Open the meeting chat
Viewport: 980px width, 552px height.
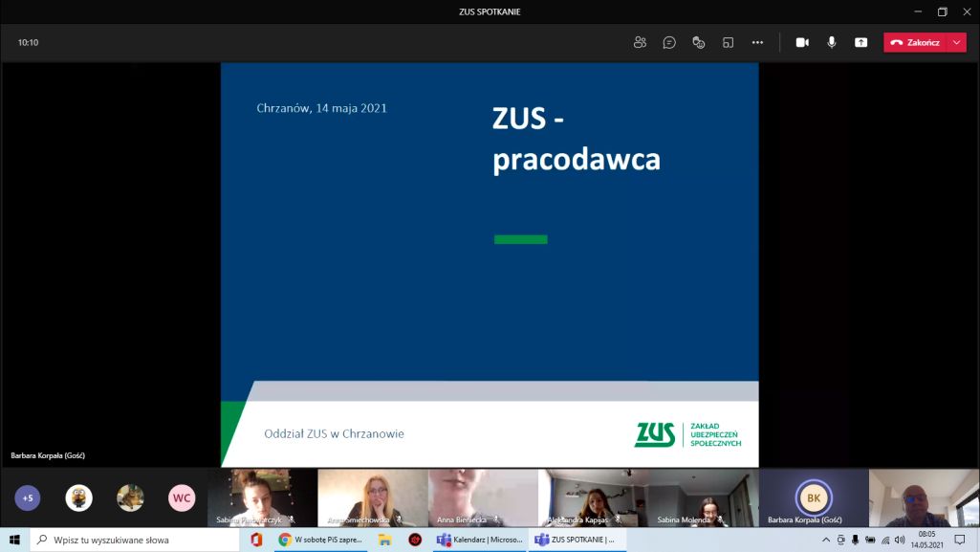click(668, 42)
